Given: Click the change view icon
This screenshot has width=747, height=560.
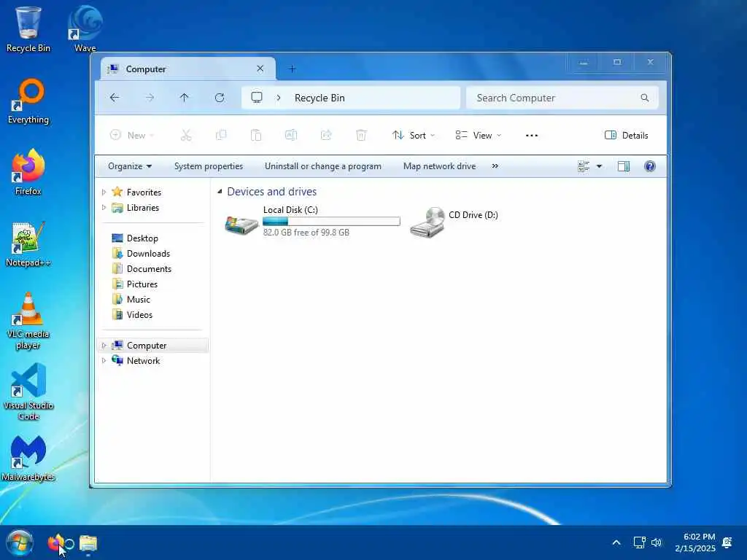Looking at the screenshot, I should (584, 166).
